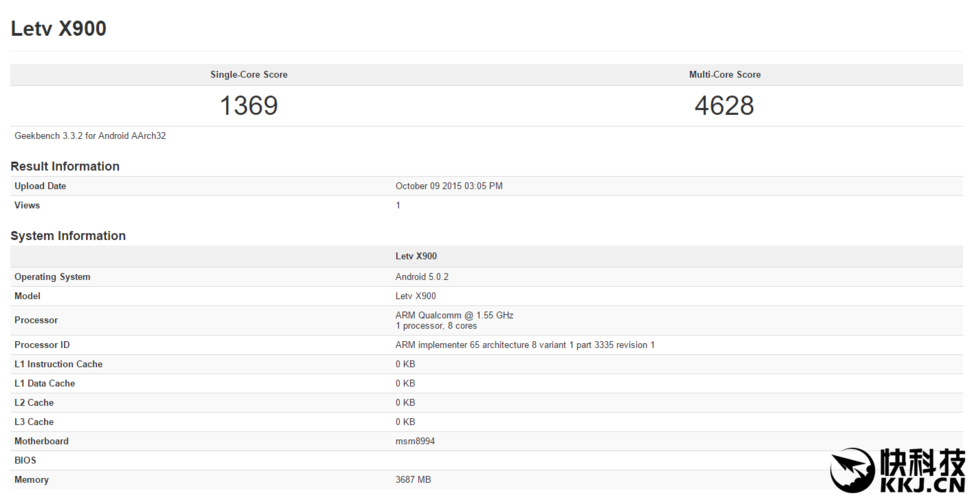Screen dimensions: 972x500
Task: Click the 'Processor ID' row label
Action: pyautogui.click(x=42, y=344)
